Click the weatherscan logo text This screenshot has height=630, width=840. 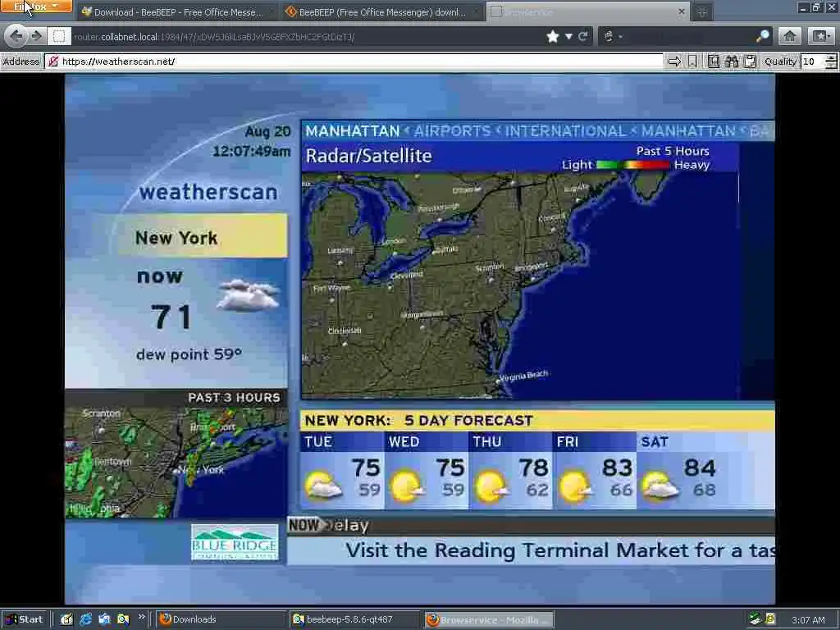pos(208,192)
